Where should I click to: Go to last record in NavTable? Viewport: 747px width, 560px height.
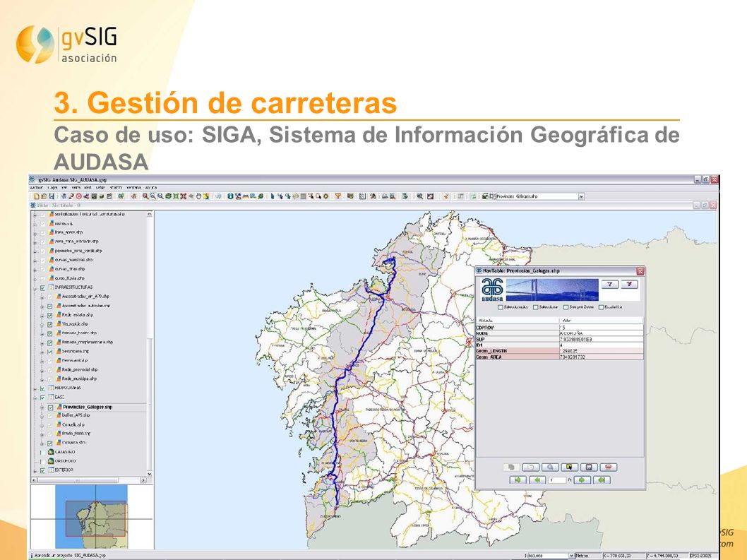(x=602, y=480)
